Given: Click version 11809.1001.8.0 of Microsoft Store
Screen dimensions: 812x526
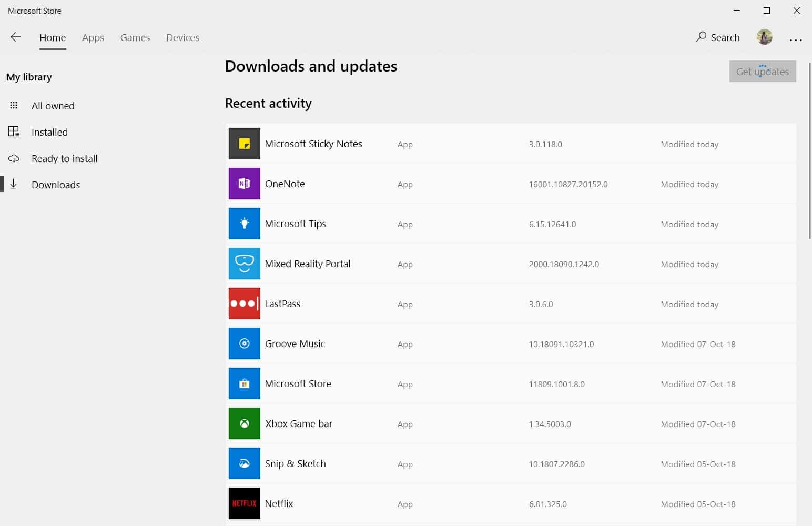Looking at the screenshot, I should pyautogui.click(x=556, y=384).
